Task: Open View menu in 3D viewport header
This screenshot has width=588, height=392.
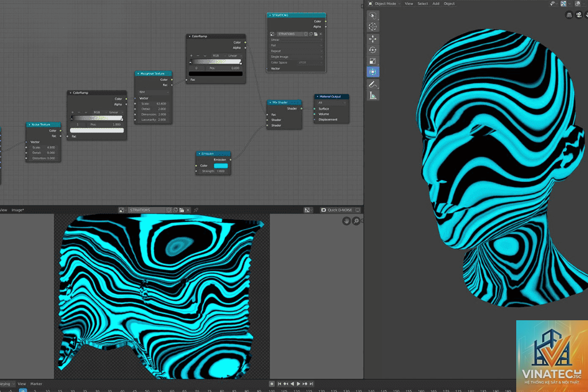Action: coord(409,4)
